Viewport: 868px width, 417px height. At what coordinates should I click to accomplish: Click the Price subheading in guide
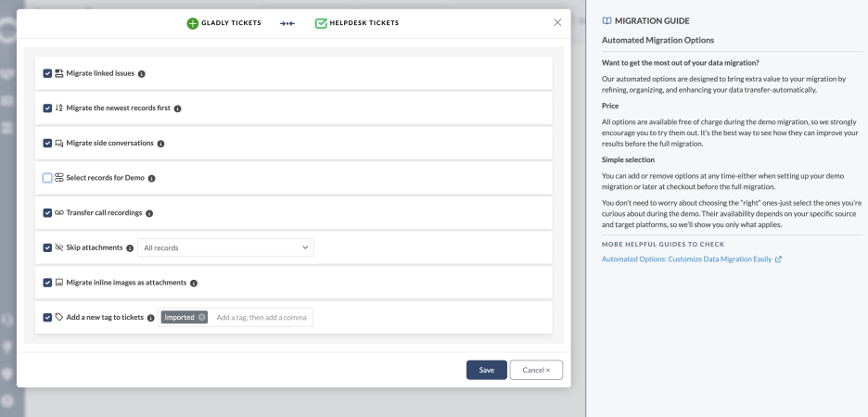click(x=610, y=106)
